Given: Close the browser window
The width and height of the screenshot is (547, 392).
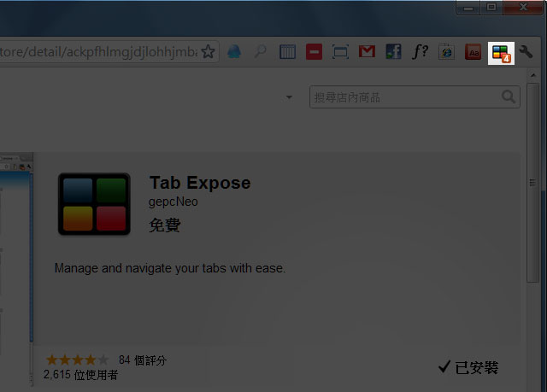Looking at the screenshot, I should click(523, 7).
